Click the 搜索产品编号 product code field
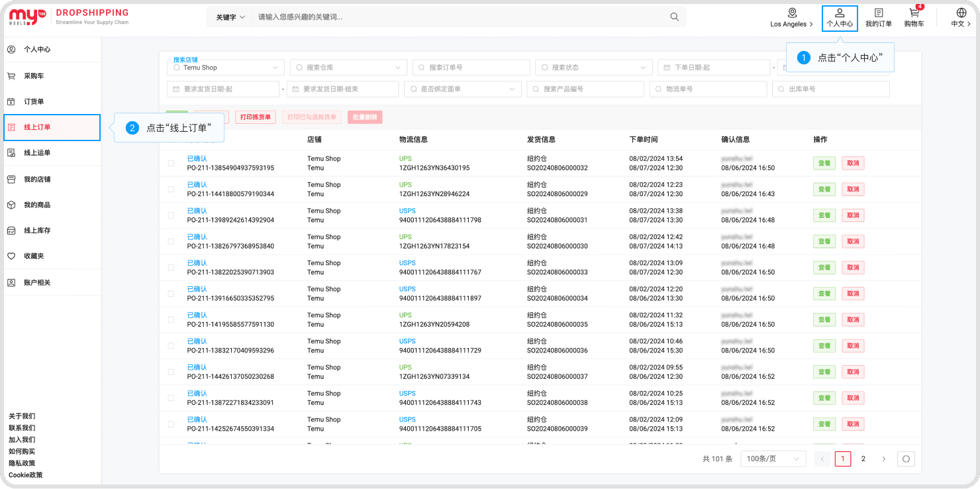The width and height of the screenshot is (980, 489). (x=585, y=89)
